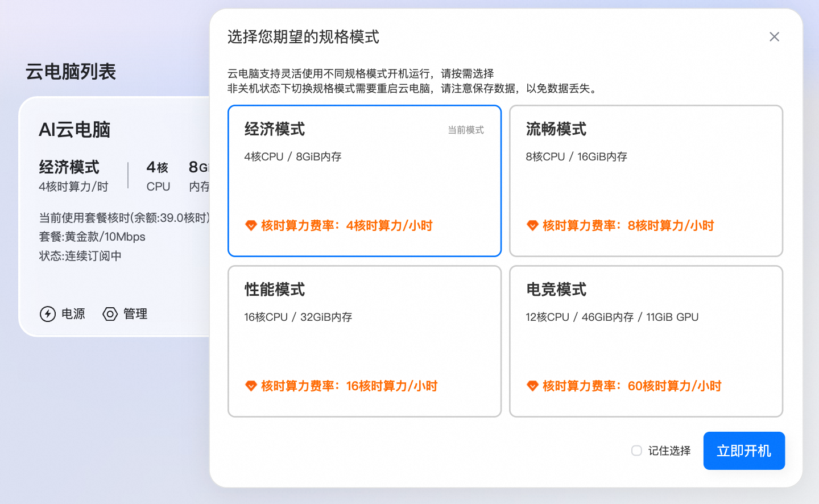Click 云电脑支持灵活使用不同规格模式 notice line
Screen dimensions: 819x504
pos(361,73)
